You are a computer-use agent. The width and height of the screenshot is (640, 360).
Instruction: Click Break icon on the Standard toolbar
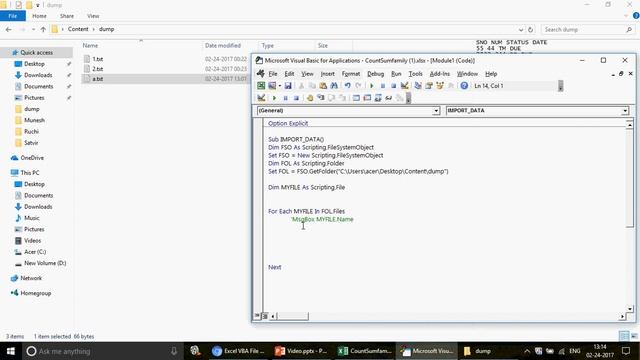tap(382, 86)
